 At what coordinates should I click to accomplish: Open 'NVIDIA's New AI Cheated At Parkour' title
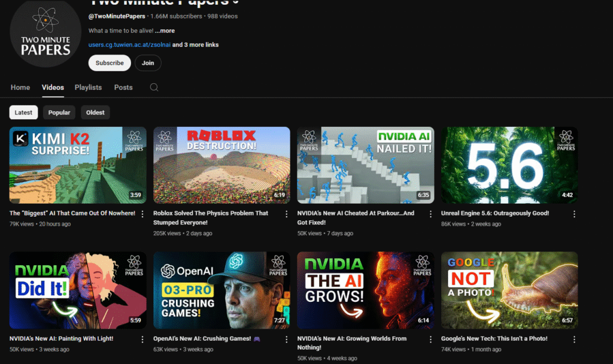356,218
